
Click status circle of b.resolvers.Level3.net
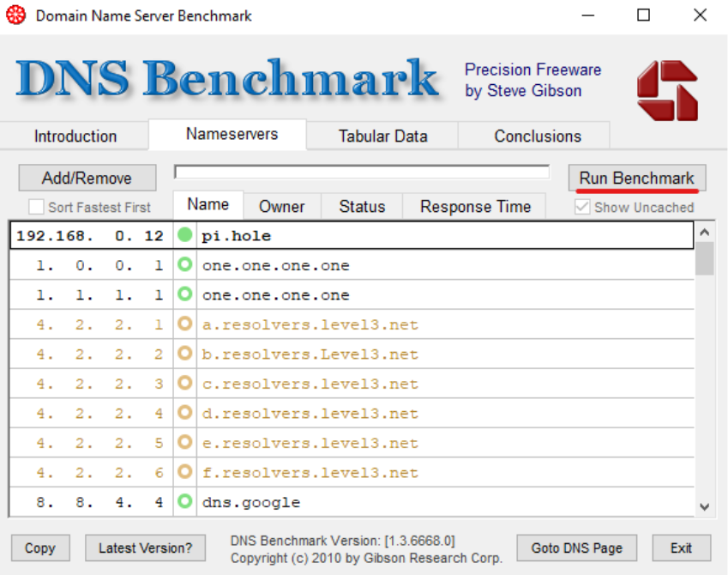pos(184,354)
